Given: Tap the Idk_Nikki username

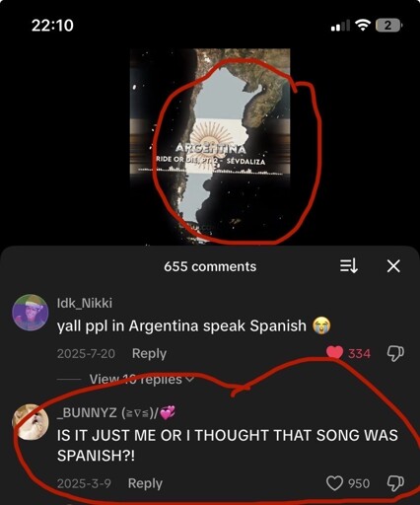Looking at the screenshot, I should click(x=85, y=303).
